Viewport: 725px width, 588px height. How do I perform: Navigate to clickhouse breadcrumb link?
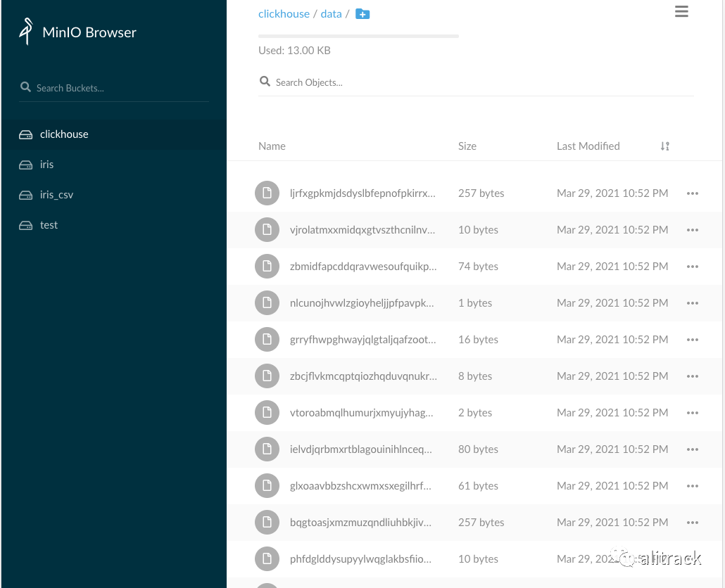coord(284,14)
